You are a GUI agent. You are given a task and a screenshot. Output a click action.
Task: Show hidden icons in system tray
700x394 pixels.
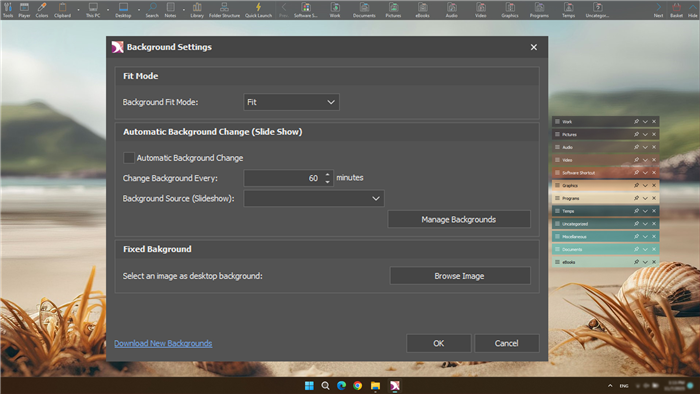pyautogui.click(x=610, y=386)
